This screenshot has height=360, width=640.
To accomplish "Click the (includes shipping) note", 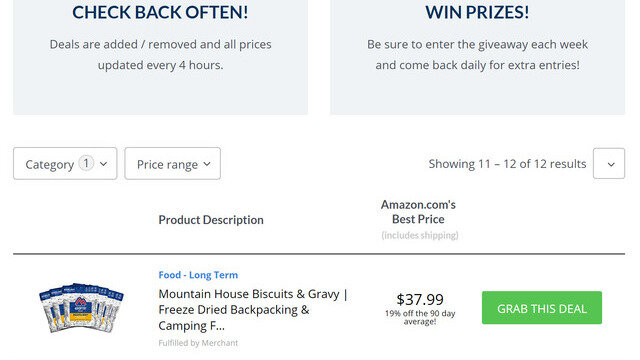I will 420,235.
